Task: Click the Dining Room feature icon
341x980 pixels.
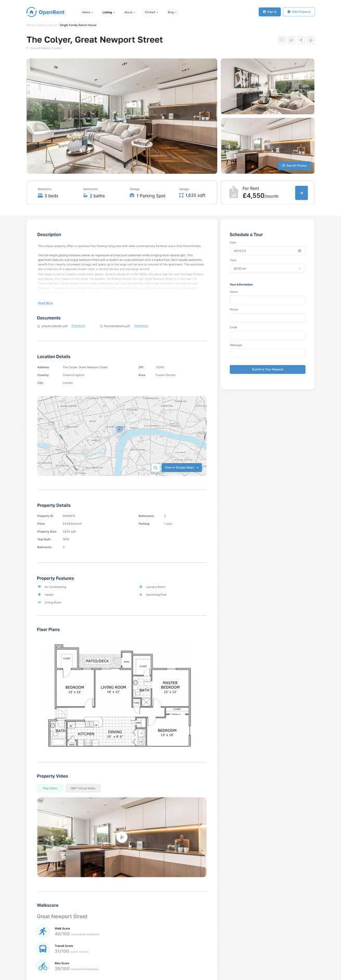Action: (40, 602)
